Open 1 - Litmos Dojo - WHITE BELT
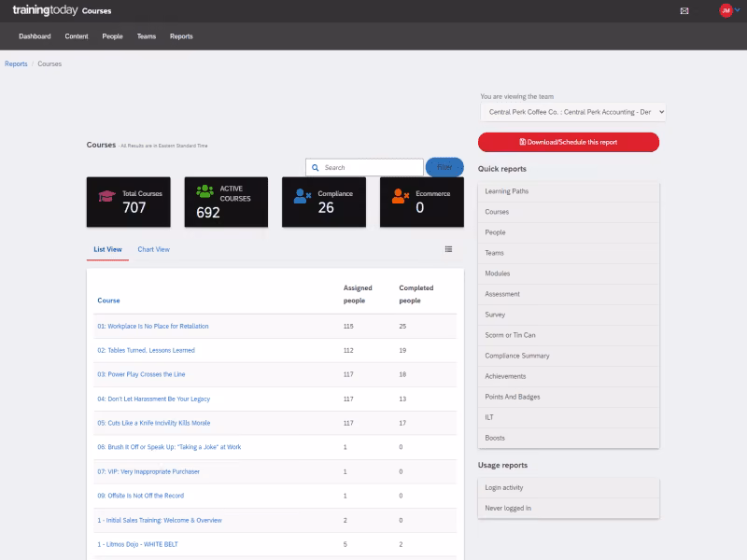This screenshot has height=560, width=747. click(137, 544)
